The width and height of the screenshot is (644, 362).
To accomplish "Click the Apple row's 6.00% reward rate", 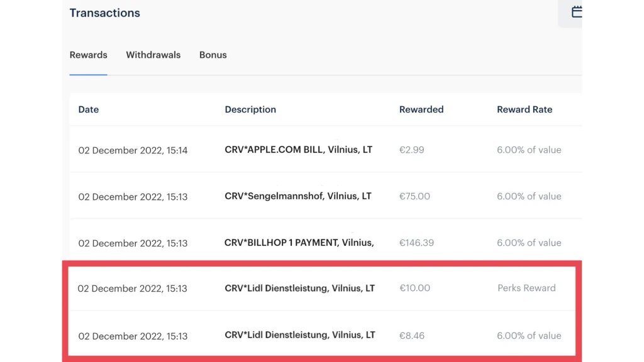I will click(x=528, y=150).
